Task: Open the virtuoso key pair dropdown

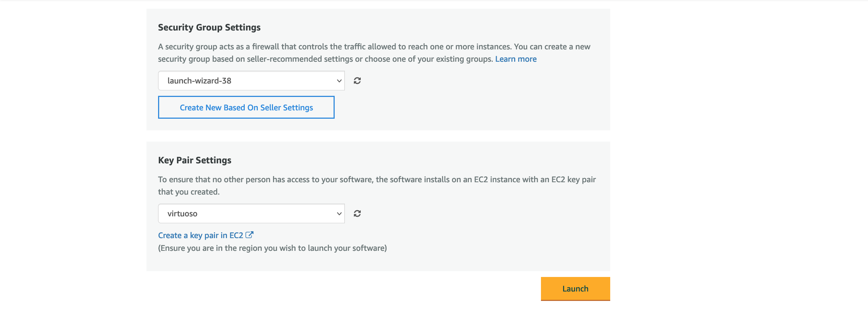Action: 251,213
